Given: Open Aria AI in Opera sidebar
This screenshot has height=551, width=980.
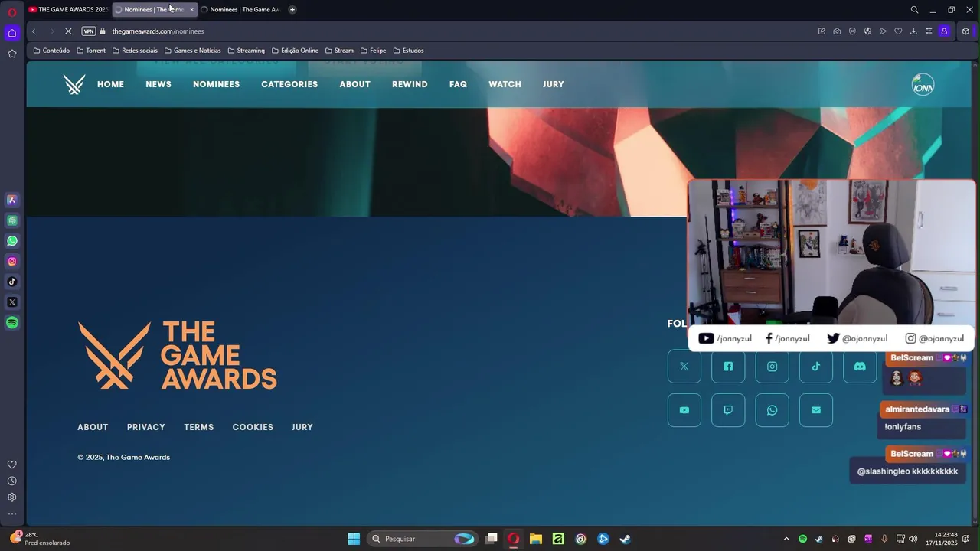Looking at the screenshot, I should pos(12,200).
